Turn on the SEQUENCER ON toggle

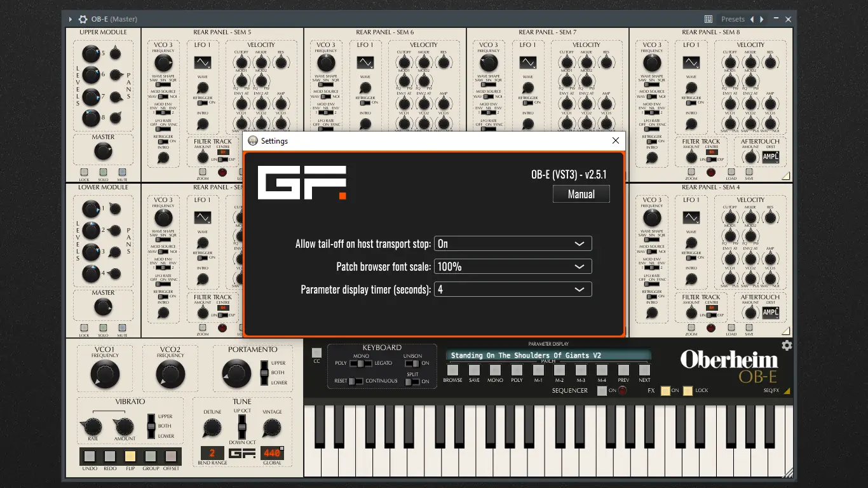point(602,391)
